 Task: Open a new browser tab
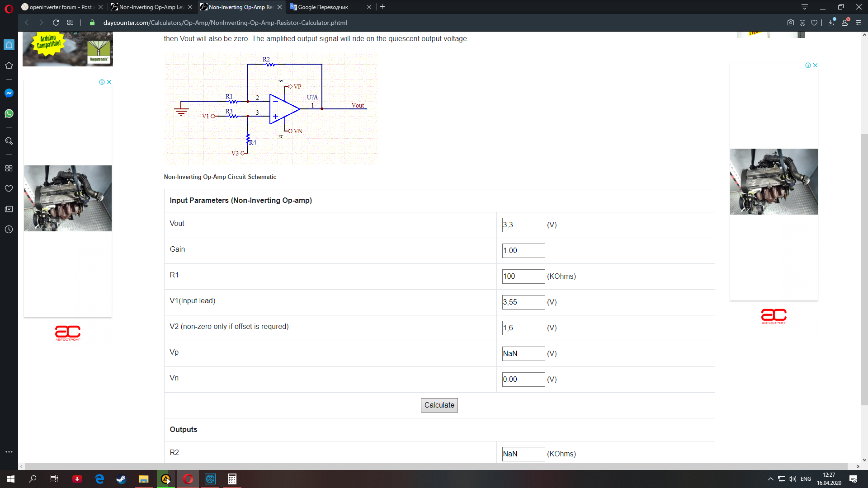[382, 7]
